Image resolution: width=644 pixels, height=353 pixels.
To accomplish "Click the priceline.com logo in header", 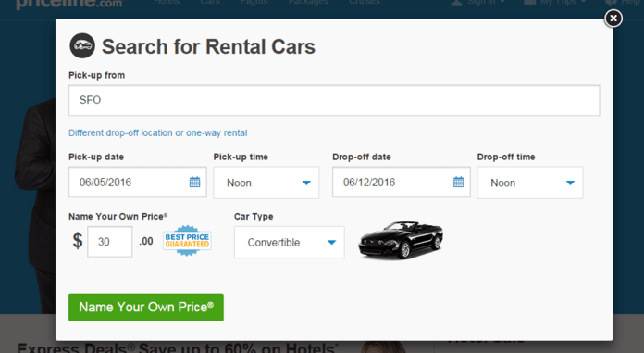I will 69,4.
